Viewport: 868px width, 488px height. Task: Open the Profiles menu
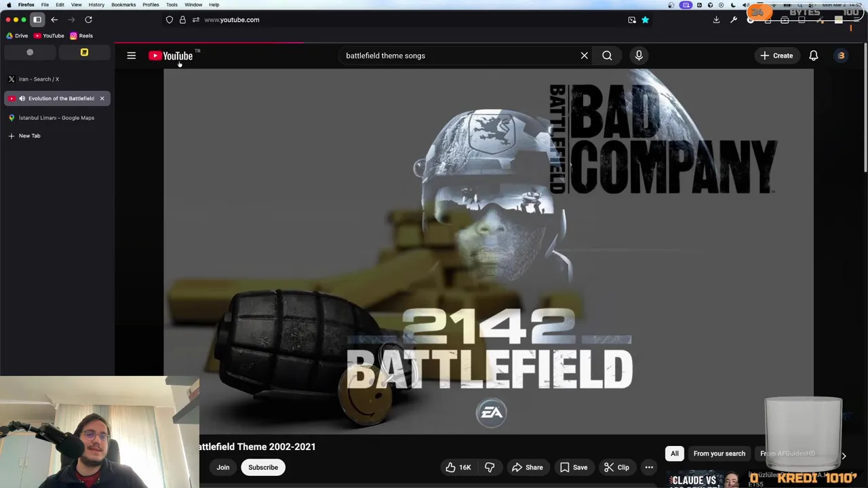coord(151,5)
